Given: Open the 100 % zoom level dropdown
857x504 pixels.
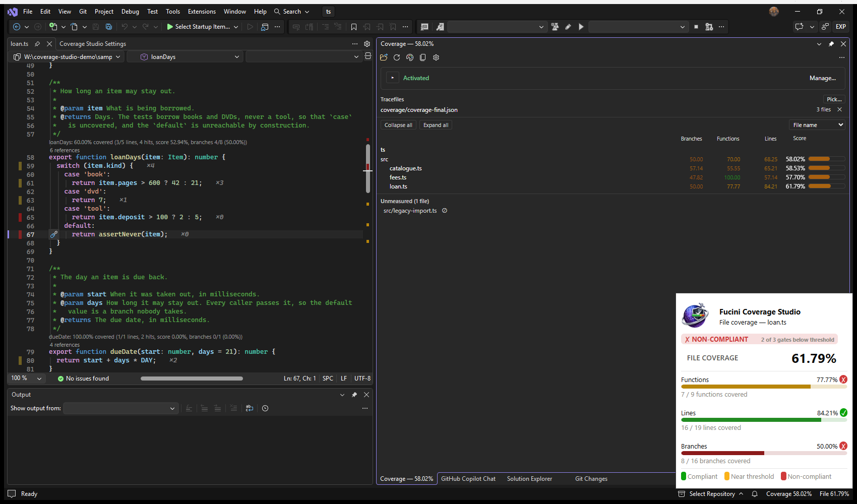Looking at the screenshot, I should click(26, 379).
